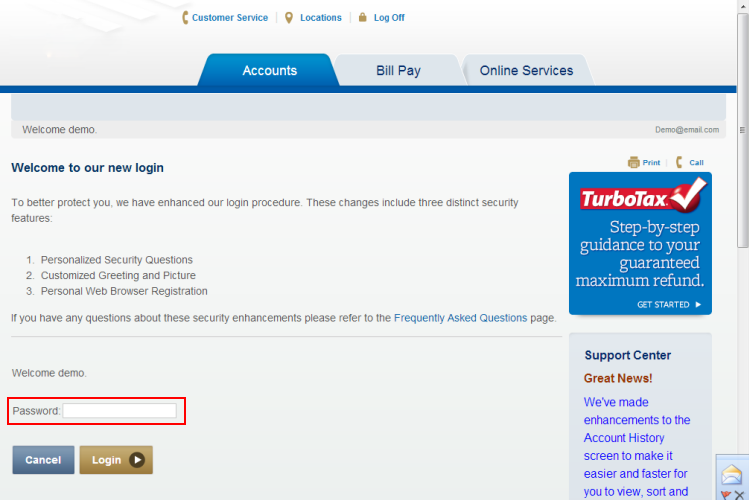Open the Locations link
Viewport: 749px width, 500px height.
point(321,18)
